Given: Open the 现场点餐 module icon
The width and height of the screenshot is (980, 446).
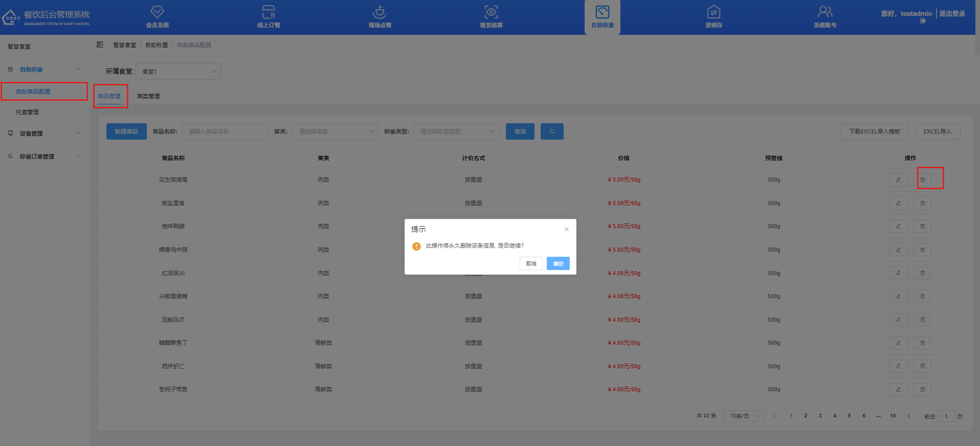Looking at the screenshot, I should click(x=380, y=12).
